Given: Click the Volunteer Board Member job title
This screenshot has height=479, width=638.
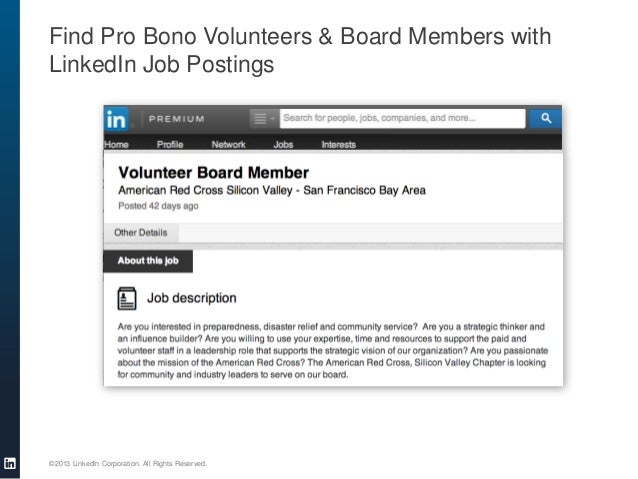Looking at the screenshot, I should point(214,173).
